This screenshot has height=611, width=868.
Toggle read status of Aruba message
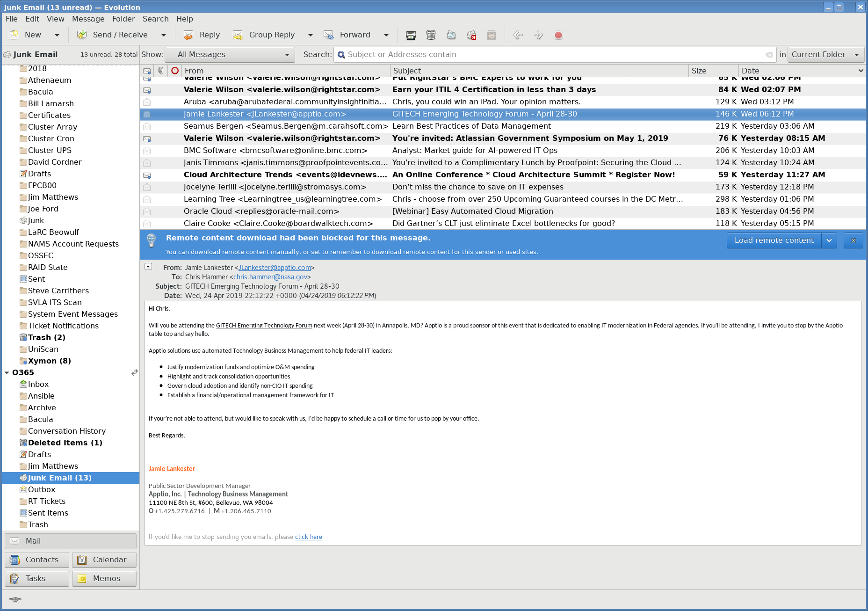[147, 102]
